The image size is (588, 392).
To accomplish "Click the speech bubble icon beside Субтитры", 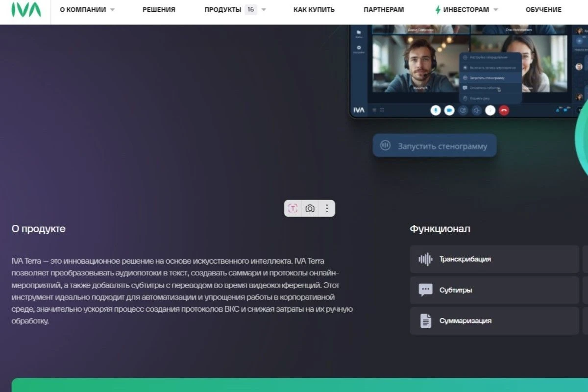I will (x=425, y=290).
